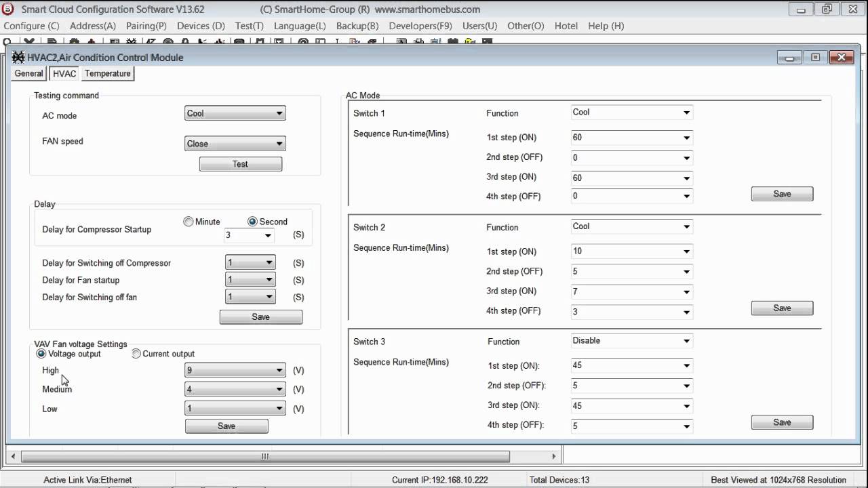Open the Developers(F9) menu
Viewport: 868px width, 488px height.
[420, 26]
